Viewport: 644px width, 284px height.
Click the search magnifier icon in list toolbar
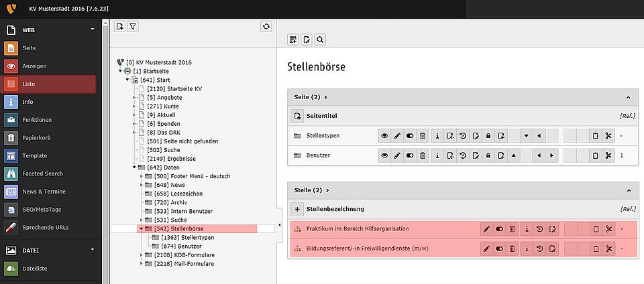click(x=321, y=40)
